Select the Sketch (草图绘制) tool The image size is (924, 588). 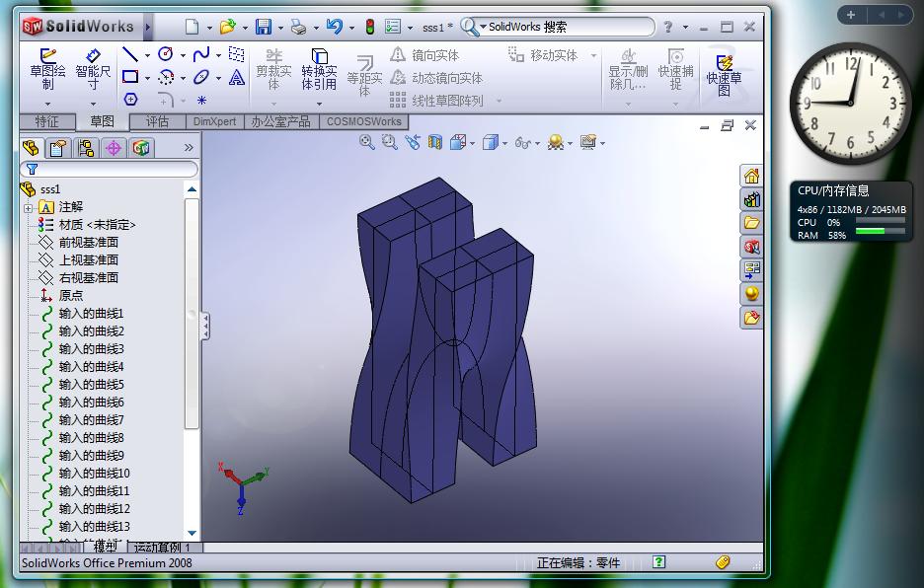[x=47, y=69]
